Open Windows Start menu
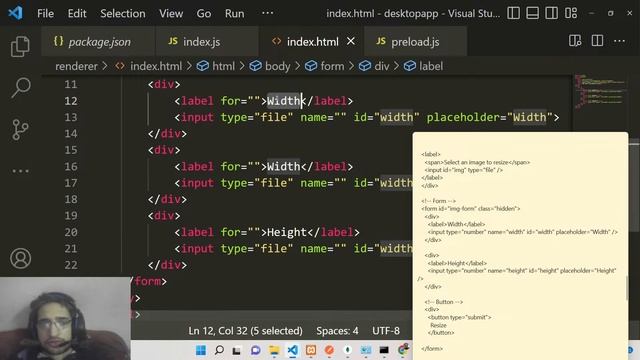This screenshot has height=360, width=640. pos(201,350)
